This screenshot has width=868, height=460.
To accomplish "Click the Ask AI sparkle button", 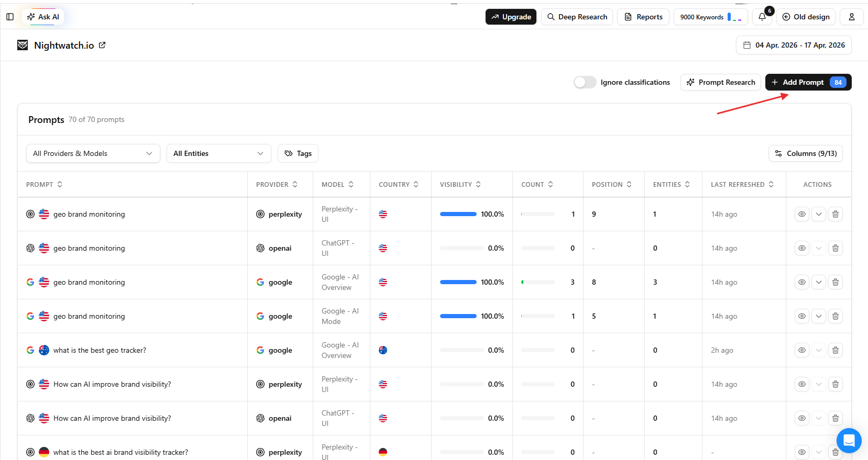I will (x=43, y=17).
